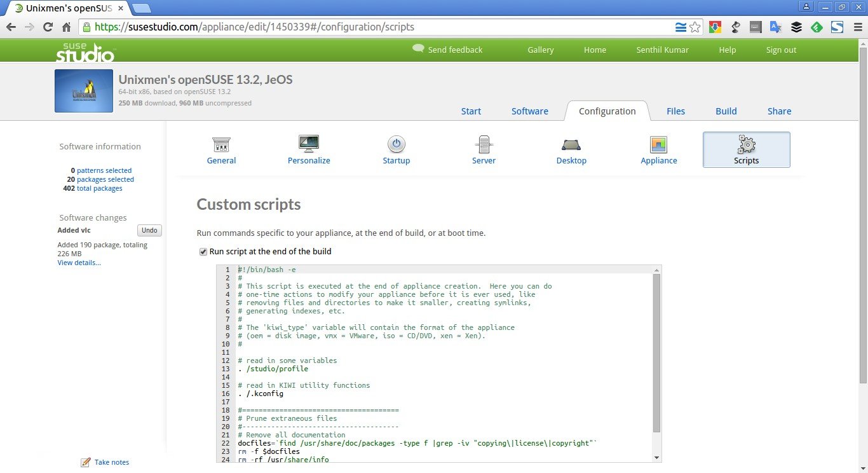Image resolution: width=868 pixels, height=473 pixels.
Task: Click the total packages link
Action: click(x=100, y=188)
